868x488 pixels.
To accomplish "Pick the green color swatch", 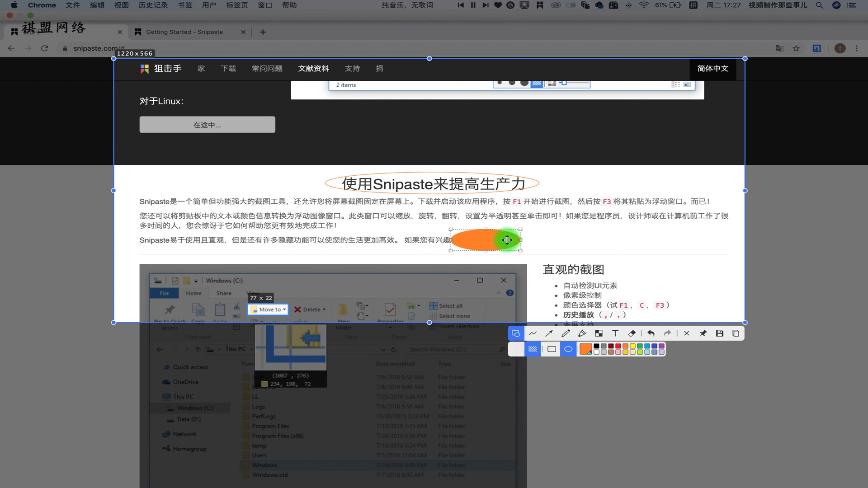I will [x=640, y=346].
